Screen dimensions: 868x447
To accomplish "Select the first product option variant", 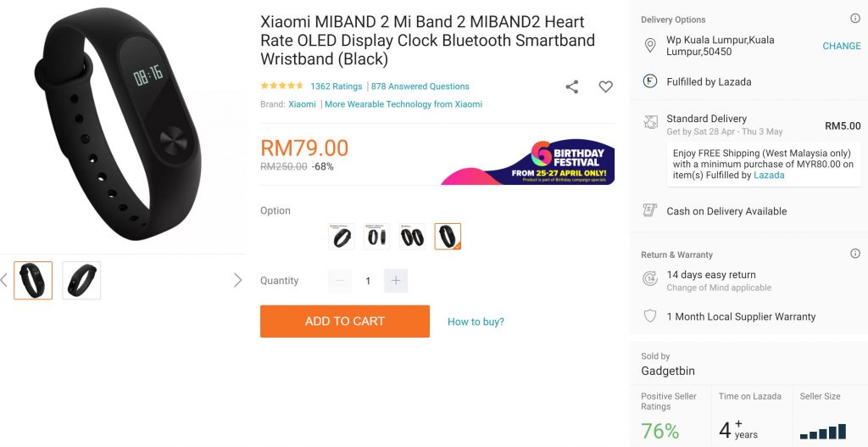I will pyautogui.click(x=342, y=237).
